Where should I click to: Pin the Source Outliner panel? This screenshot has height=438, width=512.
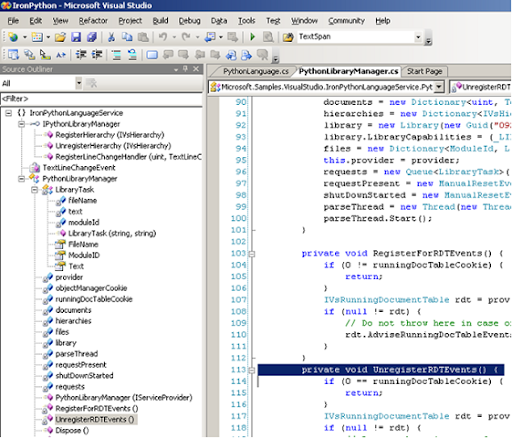click(186, 69)
